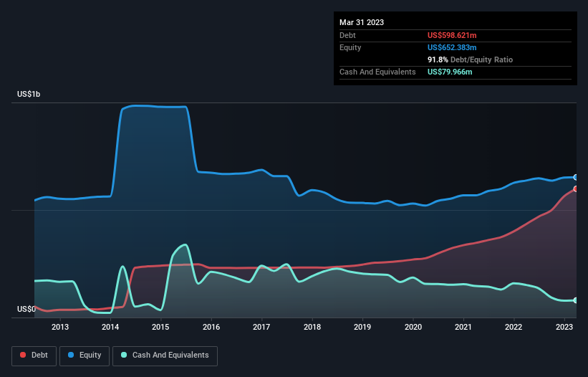Click Cash And Equivalents label in tooltip
Screen dimensions: 588x377
pyautogui.click(x=377, y=72)
